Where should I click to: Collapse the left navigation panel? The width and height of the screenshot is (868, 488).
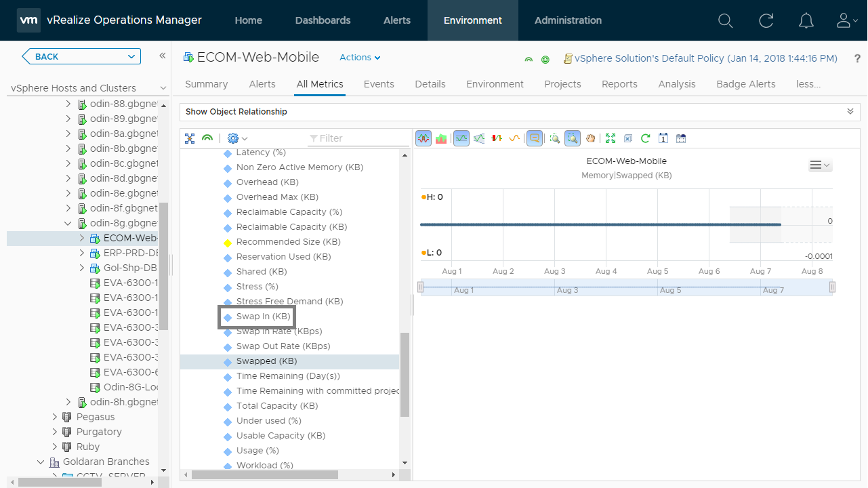tap(163, 56)
